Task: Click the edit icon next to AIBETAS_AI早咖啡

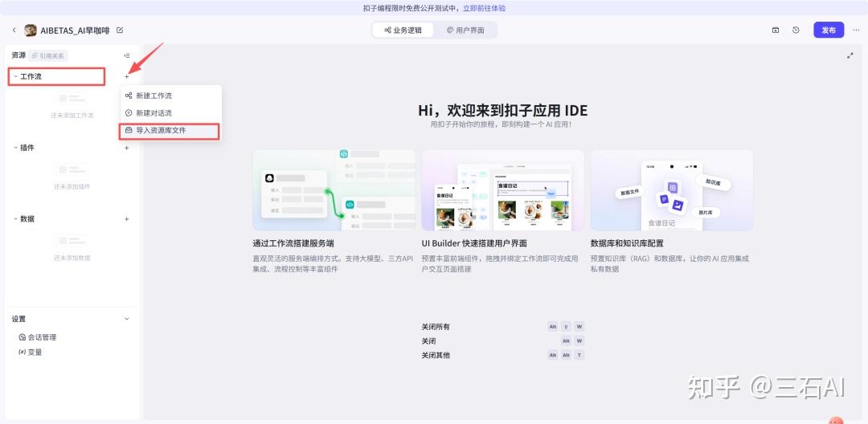Action: point(120,31)
